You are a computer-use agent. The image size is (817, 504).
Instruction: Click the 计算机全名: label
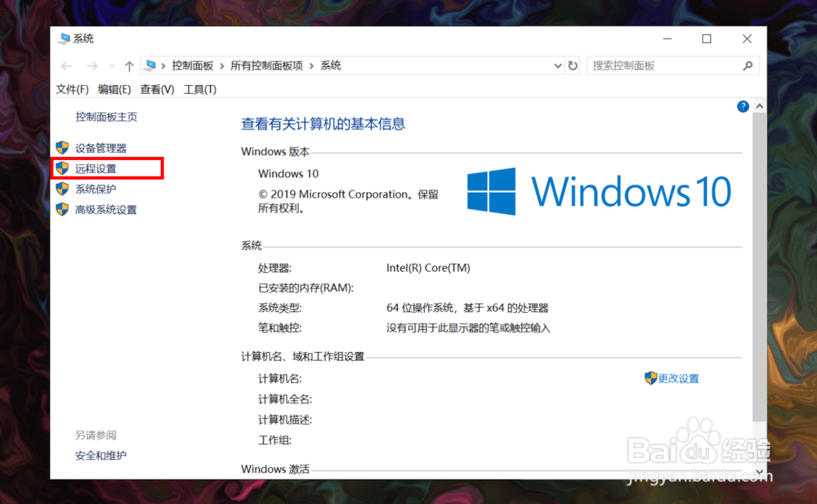pyautogui.click(x=285, y=399)
